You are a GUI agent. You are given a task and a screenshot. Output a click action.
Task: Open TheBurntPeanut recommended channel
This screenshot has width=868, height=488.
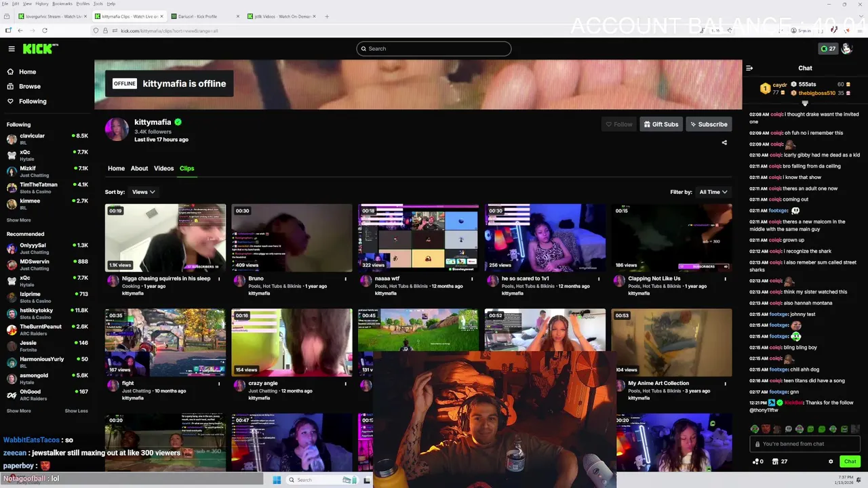point(47,329)
